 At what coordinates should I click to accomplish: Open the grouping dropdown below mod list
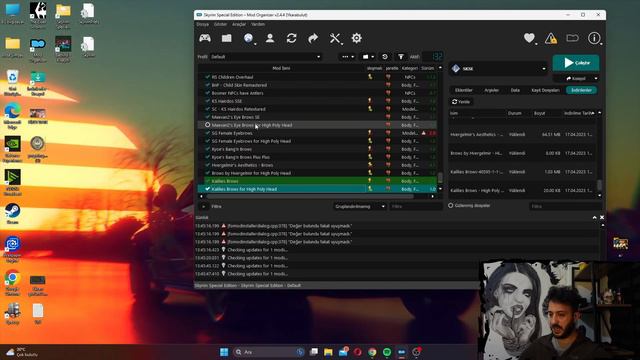360,207
